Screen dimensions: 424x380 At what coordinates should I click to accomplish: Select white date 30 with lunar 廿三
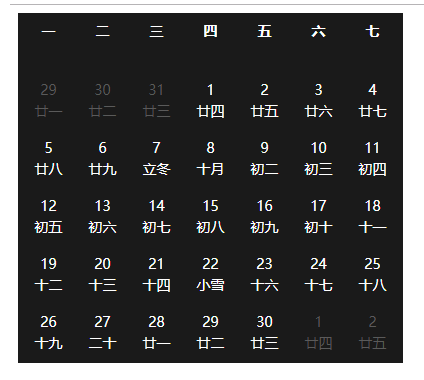click(264, 333)
